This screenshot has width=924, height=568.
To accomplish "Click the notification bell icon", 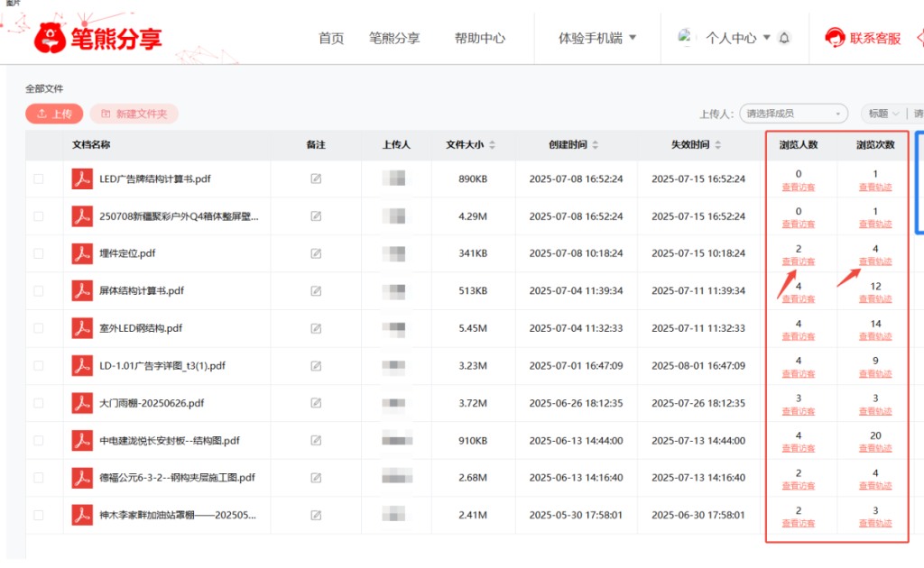I will pyautogui.click(x=784, y=38).
